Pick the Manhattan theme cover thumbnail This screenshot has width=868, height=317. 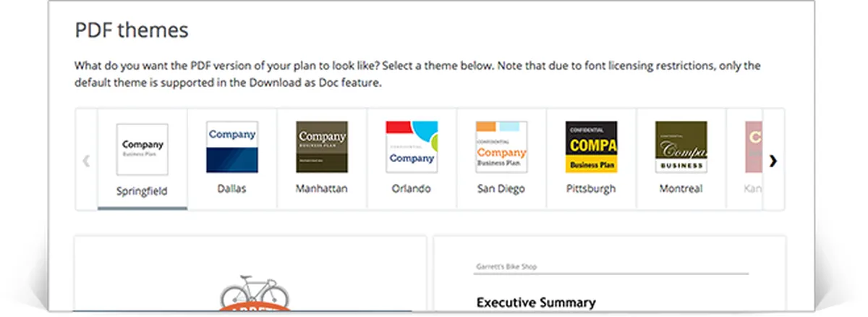coord(322,147)
